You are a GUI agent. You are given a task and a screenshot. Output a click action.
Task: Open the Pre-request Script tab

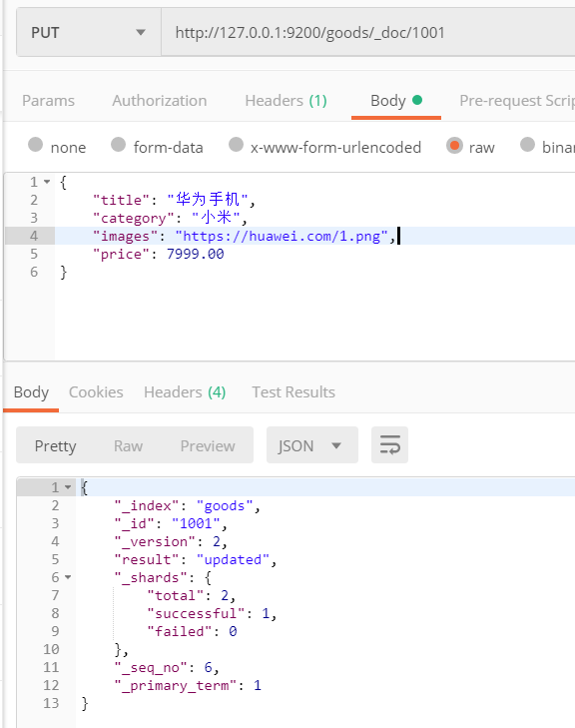[x=517, y=100]
